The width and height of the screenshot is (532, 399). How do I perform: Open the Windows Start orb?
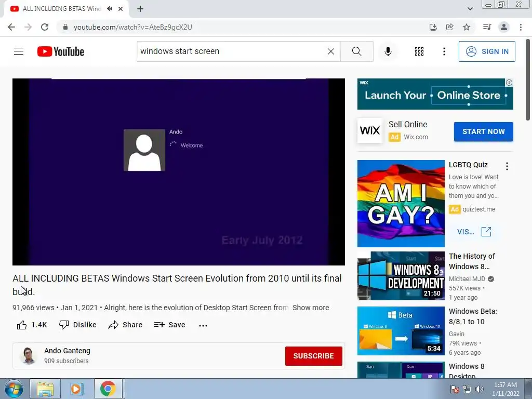click(x=14, y=389)
